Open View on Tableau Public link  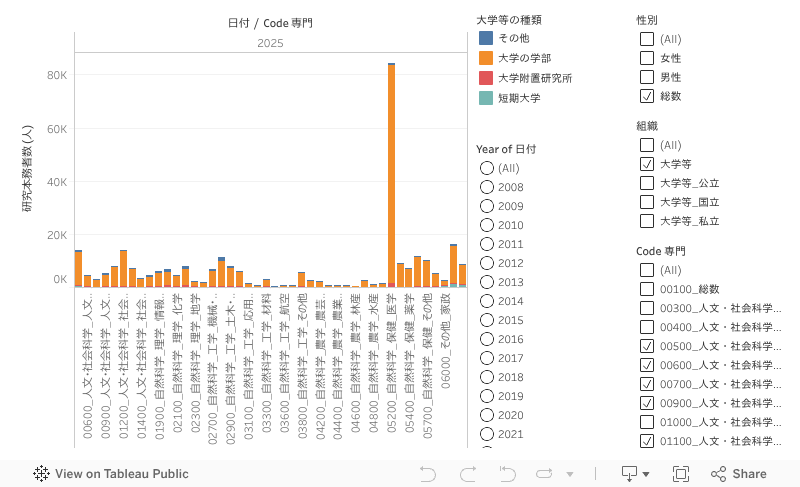(121, 474)
